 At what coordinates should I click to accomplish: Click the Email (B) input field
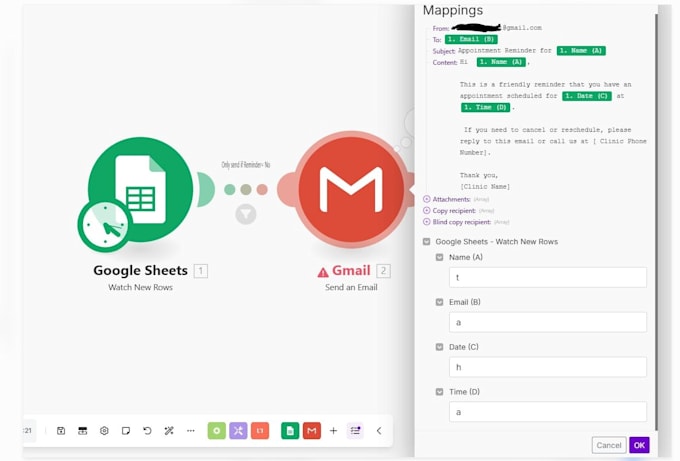tap(548, 322)
